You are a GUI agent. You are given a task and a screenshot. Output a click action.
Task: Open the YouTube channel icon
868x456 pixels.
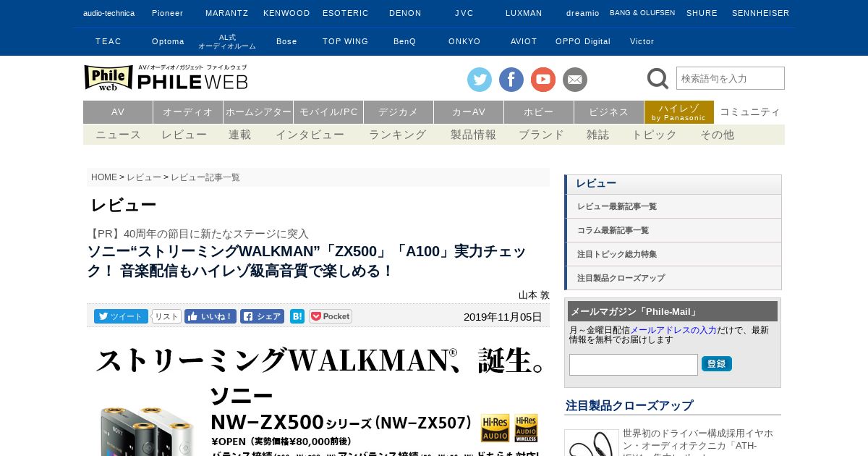point(543,80)
